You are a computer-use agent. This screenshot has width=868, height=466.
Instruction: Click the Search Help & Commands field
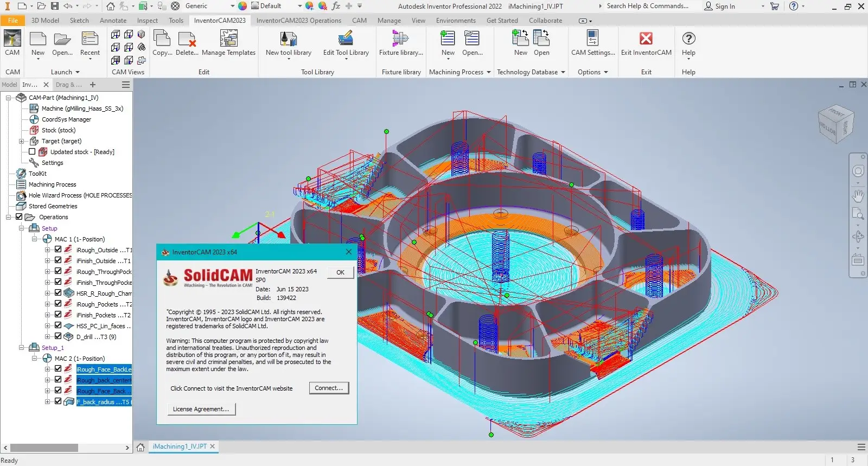648,6
